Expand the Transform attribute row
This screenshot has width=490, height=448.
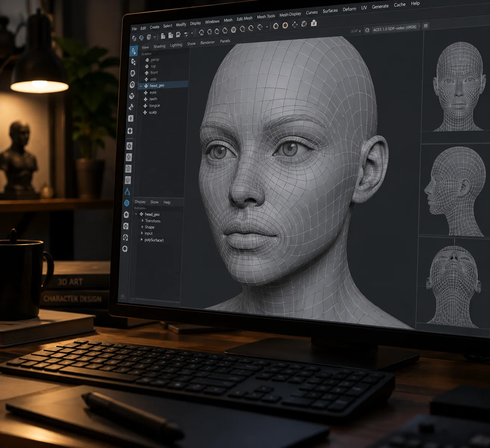tap(142, 220)
